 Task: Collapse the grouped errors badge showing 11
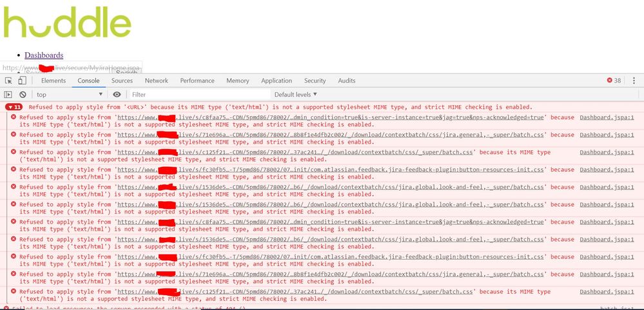(14, 107)
